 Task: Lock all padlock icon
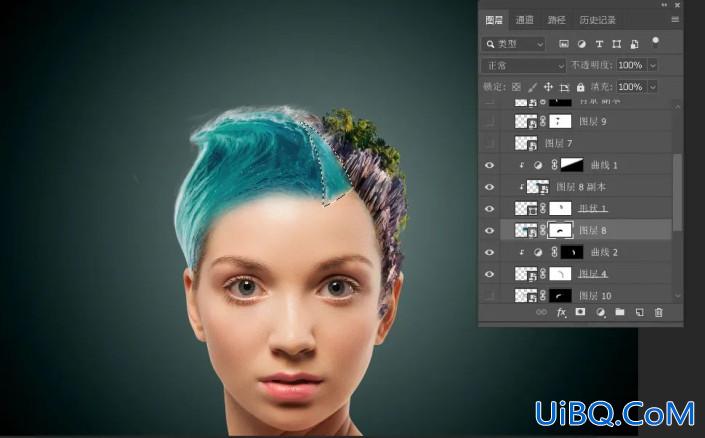click(580, 87)
